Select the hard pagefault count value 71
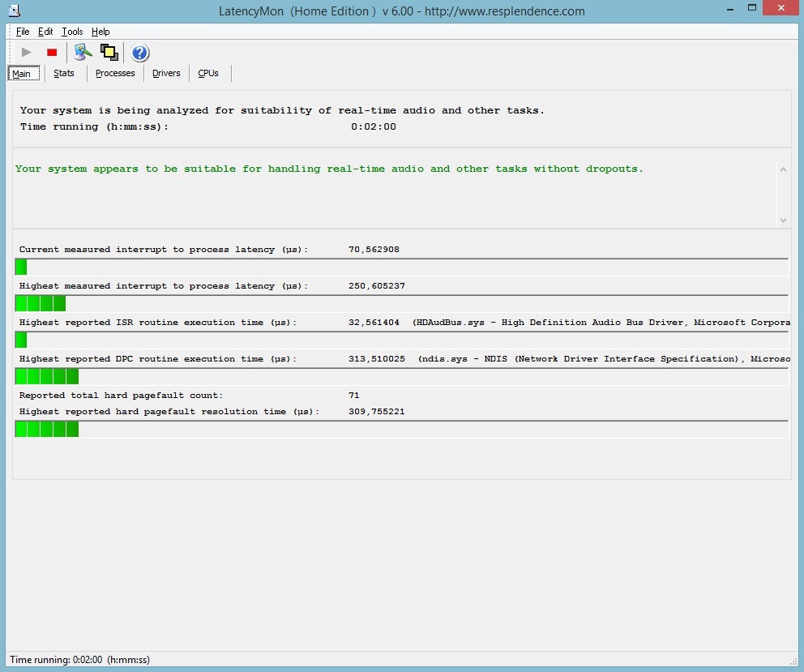Screen dimensions: 804x672 click(354, 395)
